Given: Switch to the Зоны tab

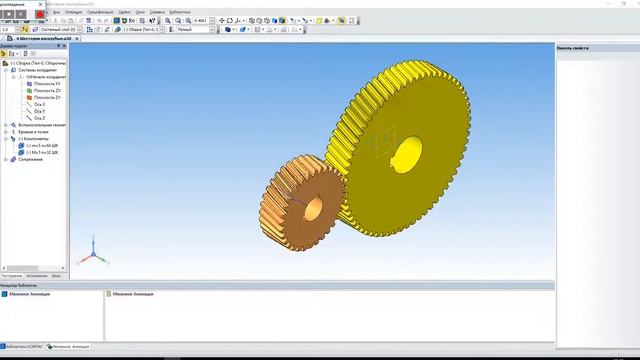Looking at the screenshot, I should 56,276.
